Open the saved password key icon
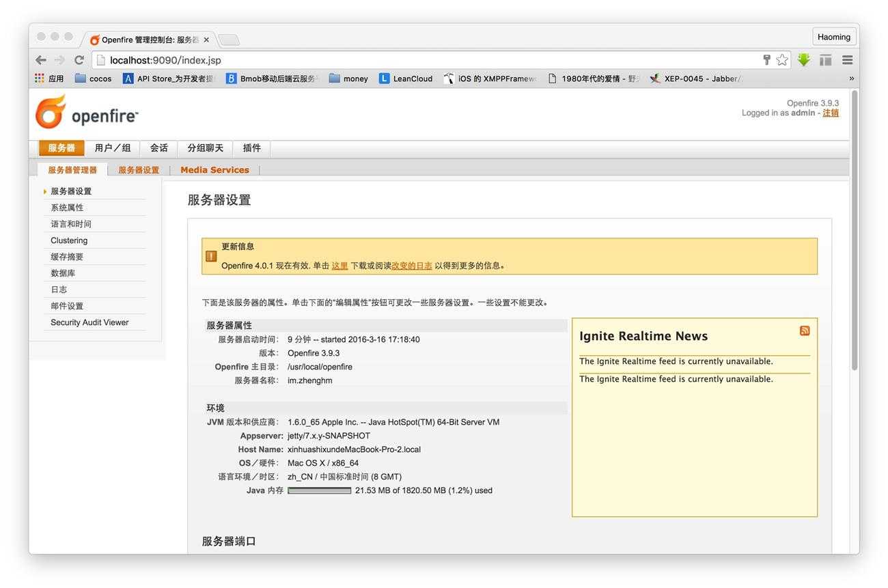The height and width of the screenshot is (588, 888). pyautogui.click(x=766, y=60)
